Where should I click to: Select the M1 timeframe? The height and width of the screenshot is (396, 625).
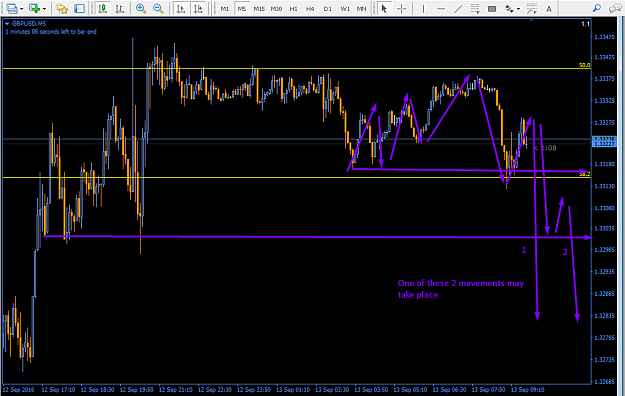[225, 8]
